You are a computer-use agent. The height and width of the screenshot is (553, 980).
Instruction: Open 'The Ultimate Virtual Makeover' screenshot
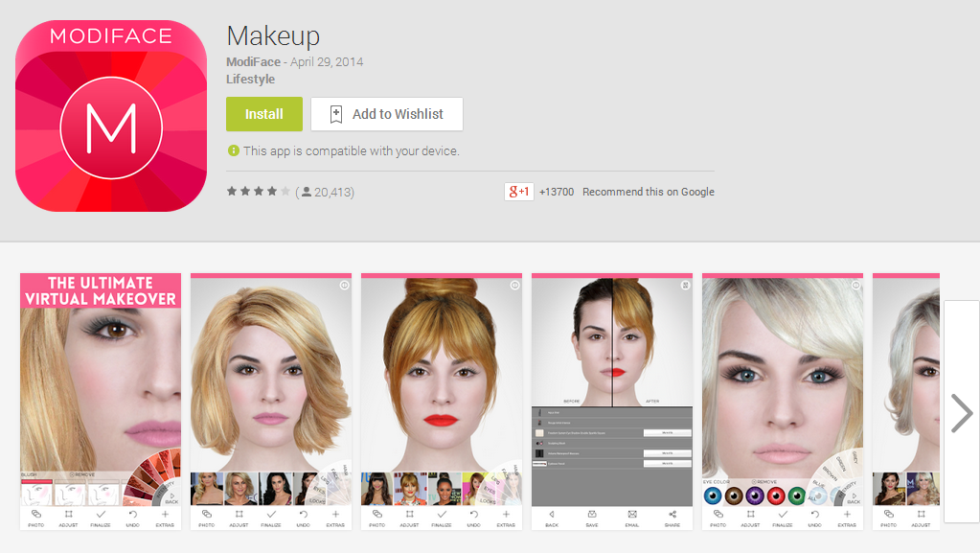101,402
